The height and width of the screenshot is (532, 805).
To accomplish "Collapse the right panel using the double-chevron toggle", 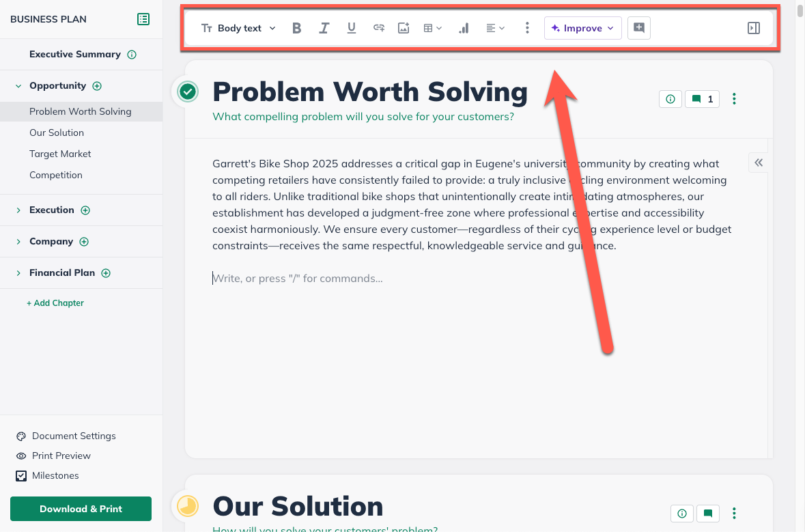I will (758, 163).
